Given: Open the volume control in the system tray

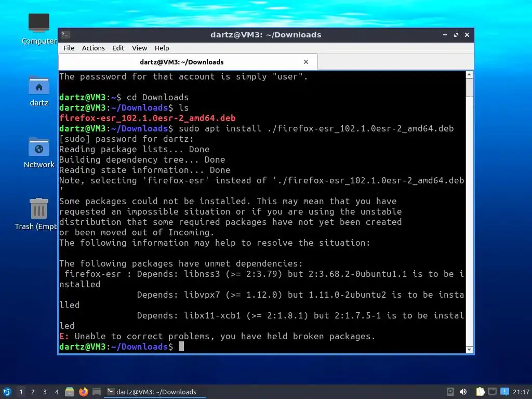Looking at the screenshot, I should 463,392.
